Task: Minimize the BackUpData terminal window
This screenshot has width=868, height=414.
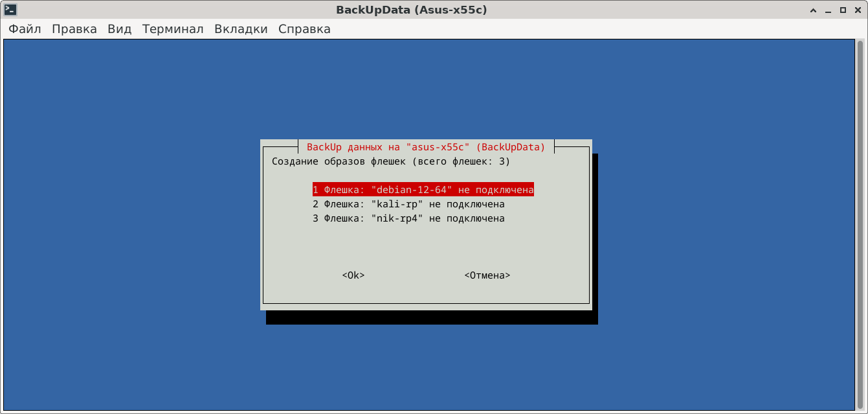Action: pos(828,10)
